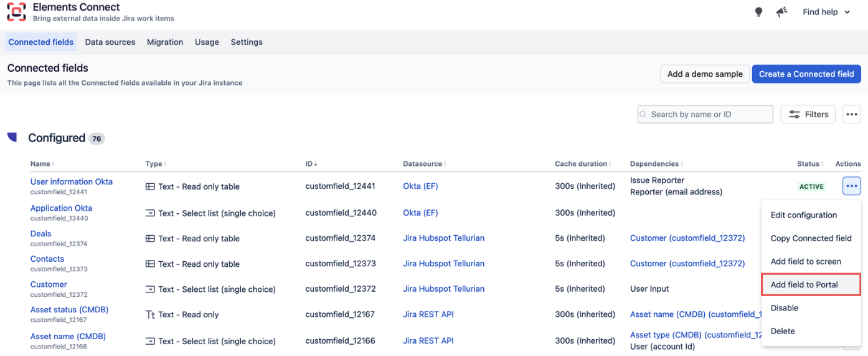The image size is (868, 356).
Task: Open Jira Hubspot Tellurian datasource in Deals row
Action: click(x=443, y=238)
